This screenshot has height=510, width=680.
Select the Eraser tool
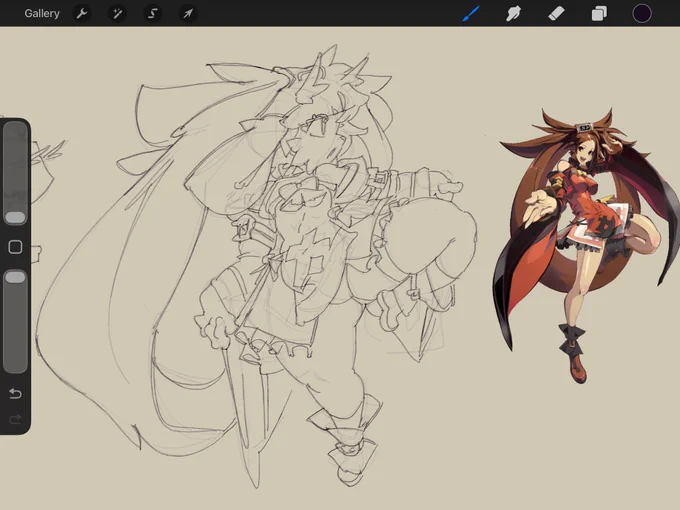pyautogui.click(x=556, y=13)
